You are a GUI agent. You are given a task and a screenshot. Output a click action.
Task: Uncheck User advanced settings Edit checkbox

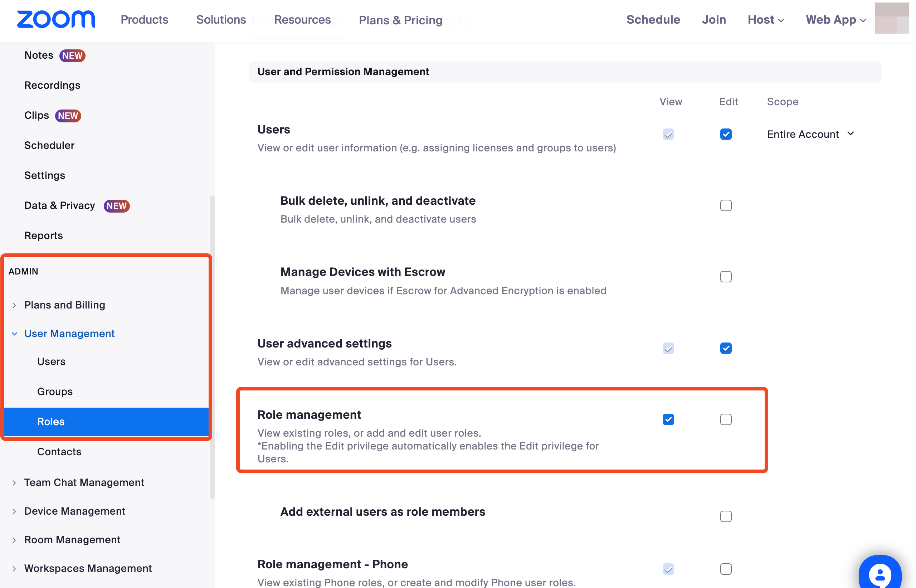tap(726, 348)
